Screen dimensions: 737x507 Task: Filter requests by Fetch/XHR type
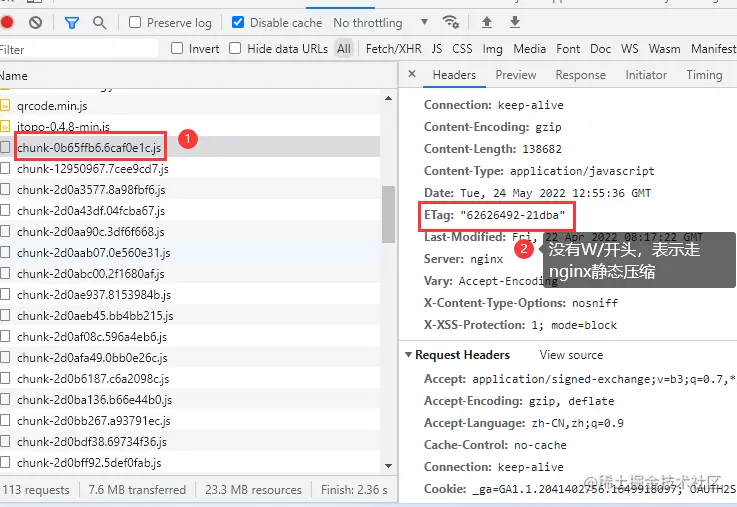pyautogui.click(x=393, y=48)
